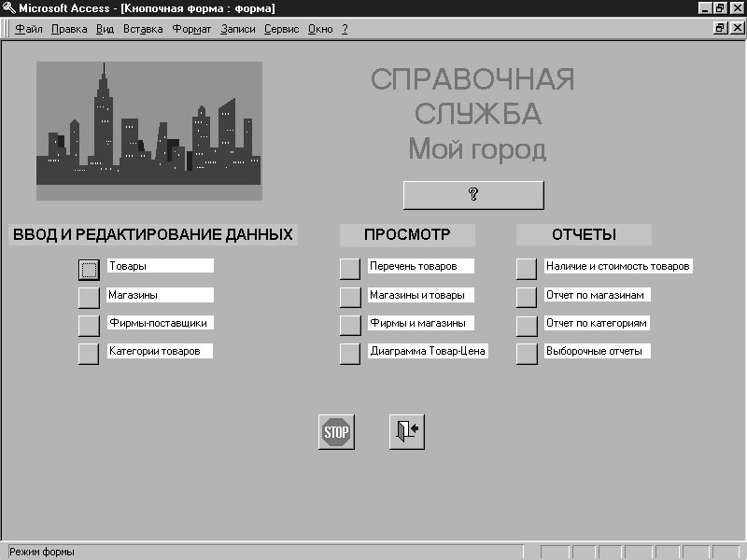Click the Наличие и стоимость товаров label

tap(618, 266)
